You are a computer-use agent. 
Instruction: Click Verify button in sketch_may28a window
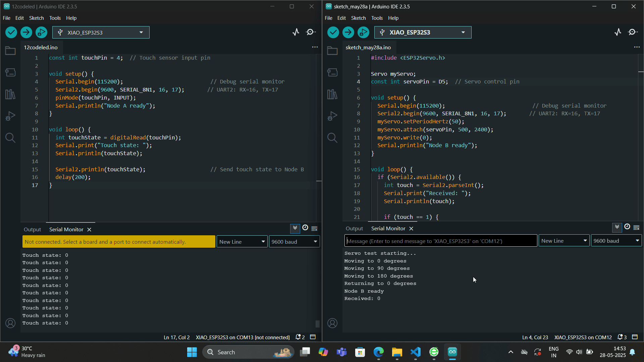[x=333, y=32]
